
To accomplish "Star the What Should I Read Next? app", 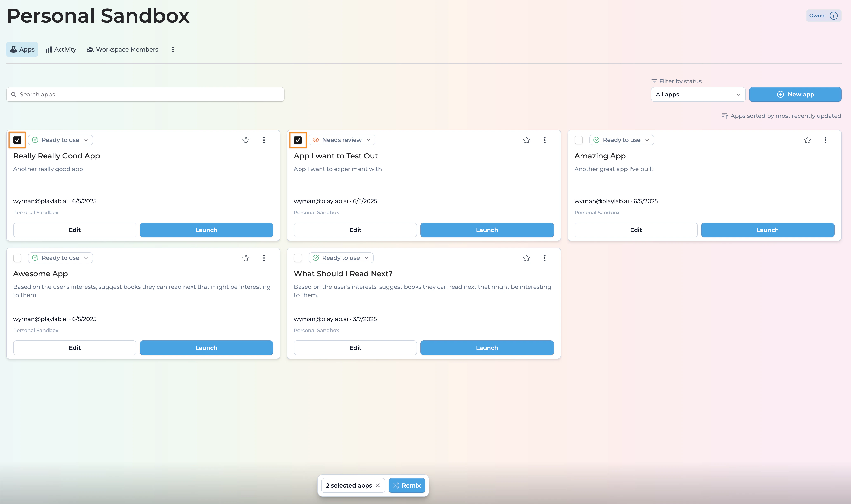I will (526, 258).
